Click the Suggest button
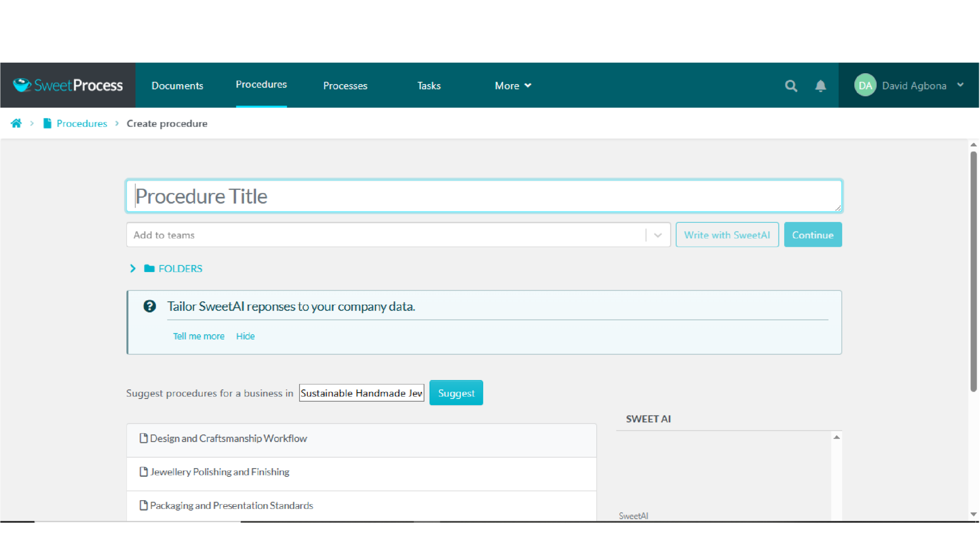The height and width of the screenshot is (550, 980). pyautogui.click(x=456, y=393)
